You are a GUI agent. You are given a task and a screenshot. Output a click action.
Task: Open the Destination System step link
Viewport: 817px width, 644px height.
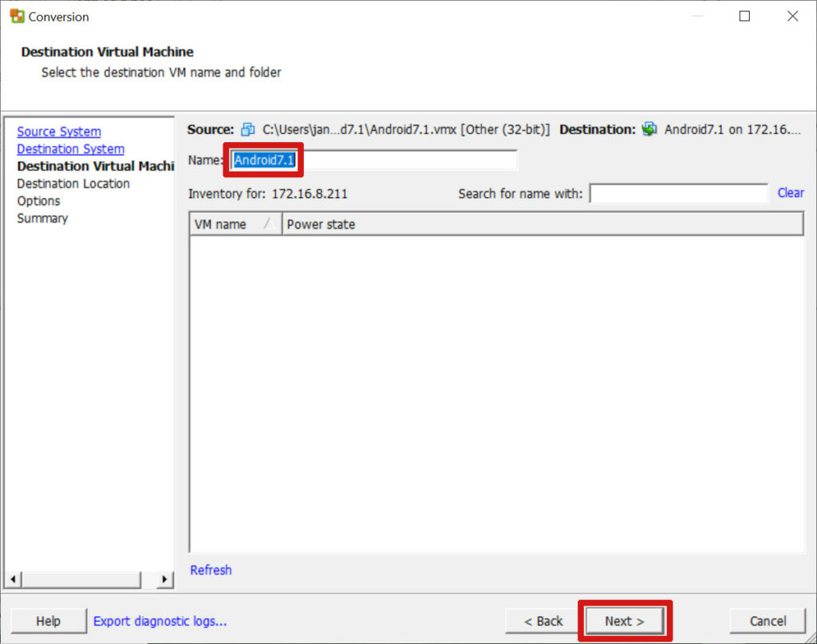pyautogui.click(x=71, y=149)
